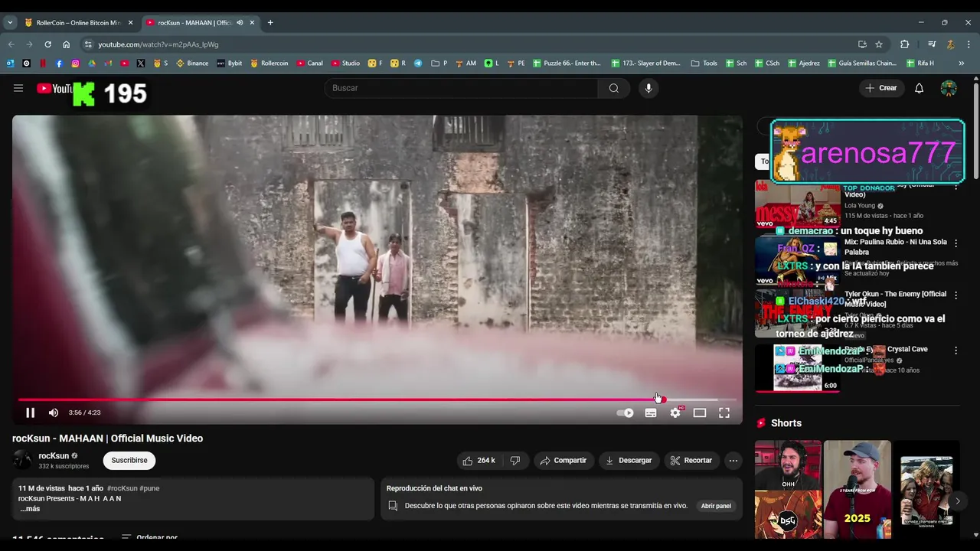Open options for Lola Young video

955,187
